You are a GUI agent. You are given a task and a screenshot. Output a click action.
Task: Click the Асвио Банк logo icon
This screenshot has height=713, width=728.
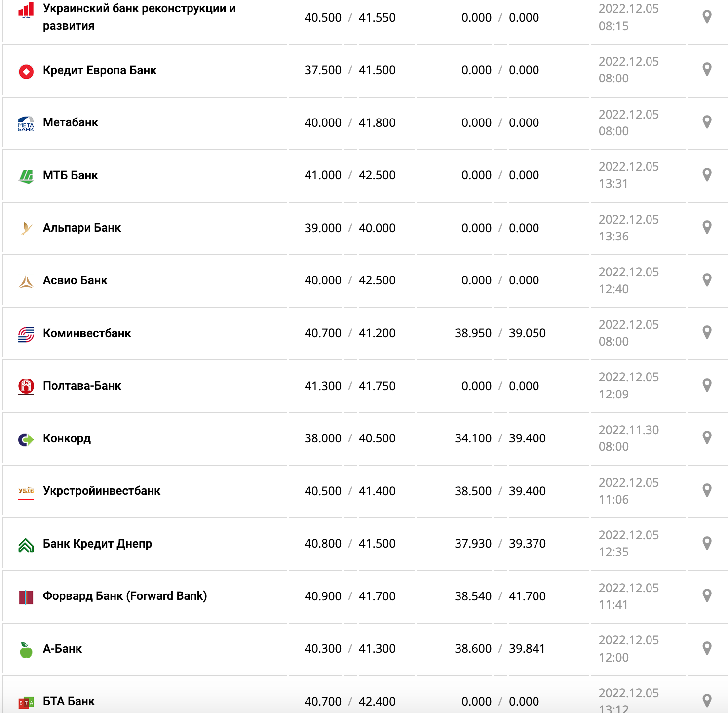pyautogui.click(x=26, y=281)
